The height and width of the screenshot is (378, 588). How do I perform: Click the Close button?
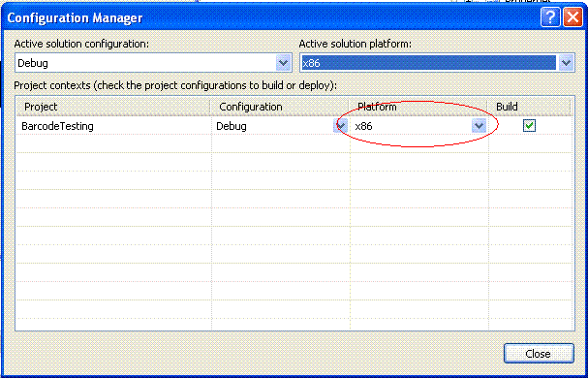pos(539,353)
